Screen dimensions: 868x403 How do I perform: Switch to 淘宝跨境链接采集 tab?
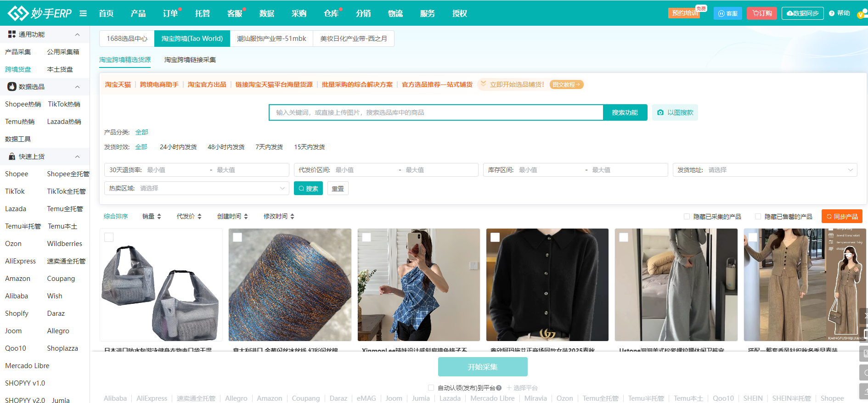pos(190,60)
